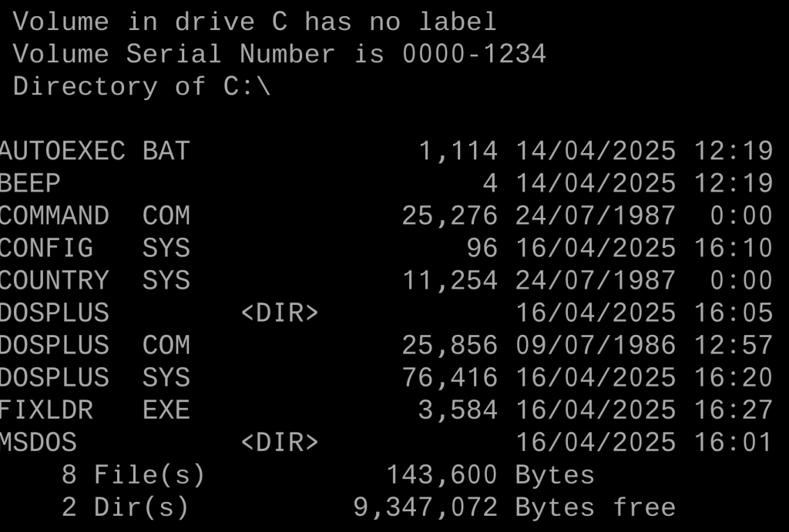
Task: Click the "2 Dir(s)" summary text
Action: tap(126, 507)
